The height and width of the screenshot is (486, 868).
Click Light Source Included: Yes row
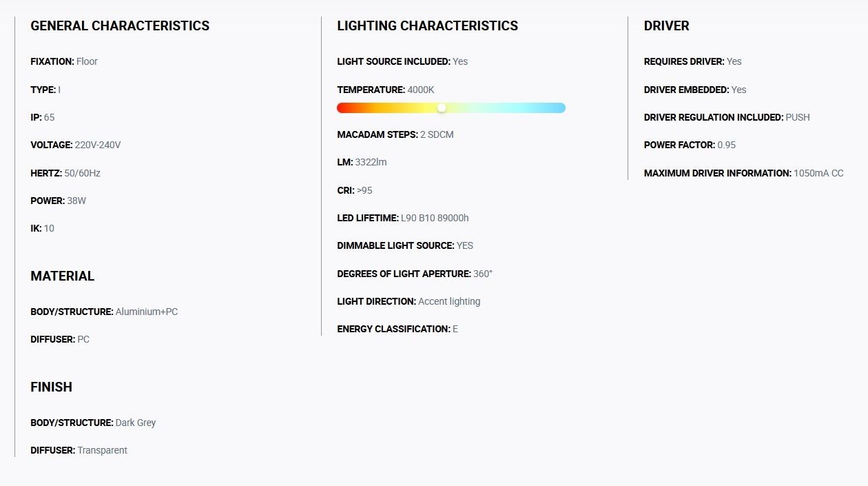[402, 61]
